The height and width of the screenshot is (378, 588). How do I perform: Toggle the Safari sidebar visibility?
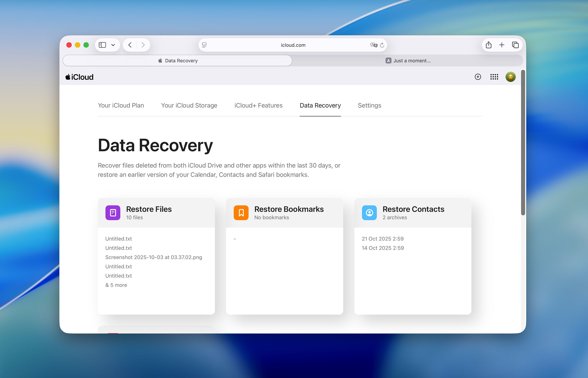103,45
